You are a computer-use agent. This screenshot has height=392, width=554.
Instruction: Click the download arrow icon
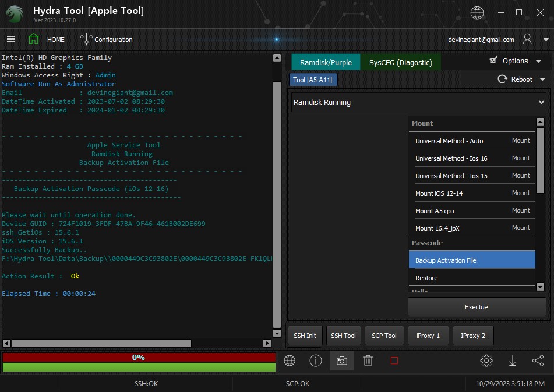coord(512,361)
